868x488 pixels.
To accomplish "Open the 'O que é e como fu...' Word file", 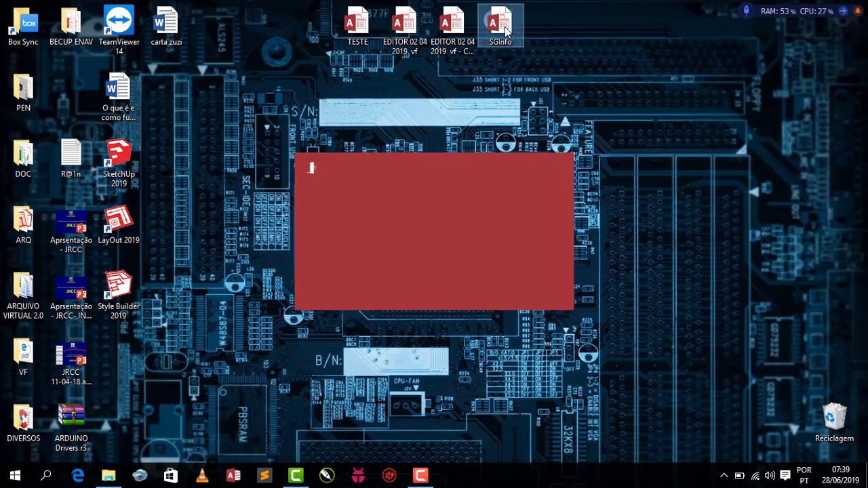I will 119,98.
